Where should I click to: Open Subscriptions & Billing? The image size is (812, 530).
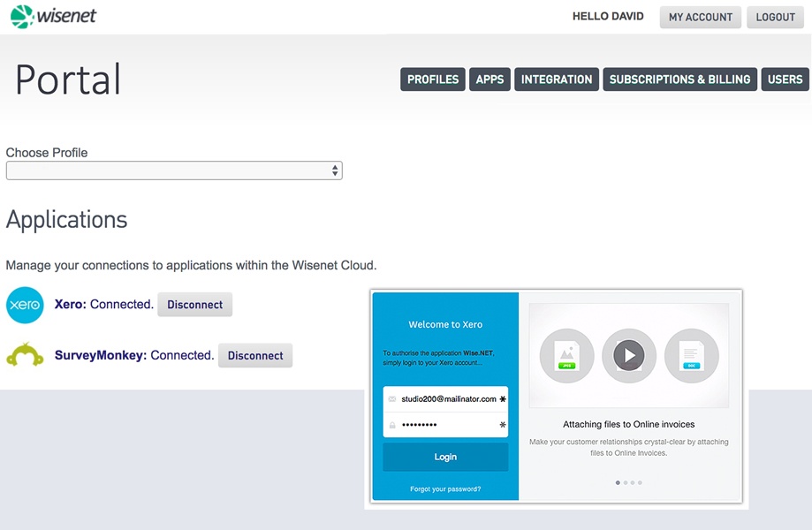click(680, 79)
